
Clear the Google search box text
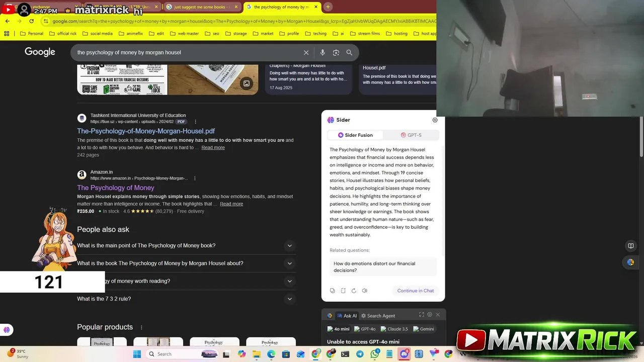pos(306,52)
